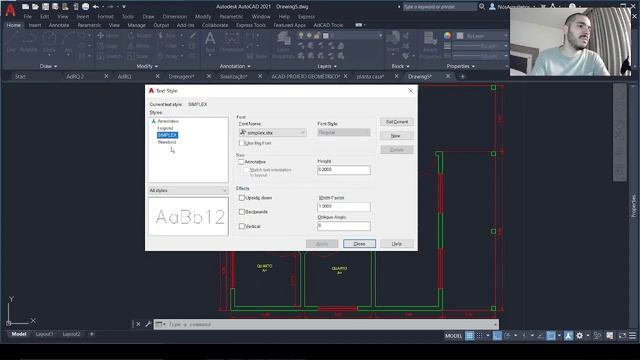Viewport: 640px width, 360px height.
Task: Select the Arc tool in Draw panel
Action: 68,43
